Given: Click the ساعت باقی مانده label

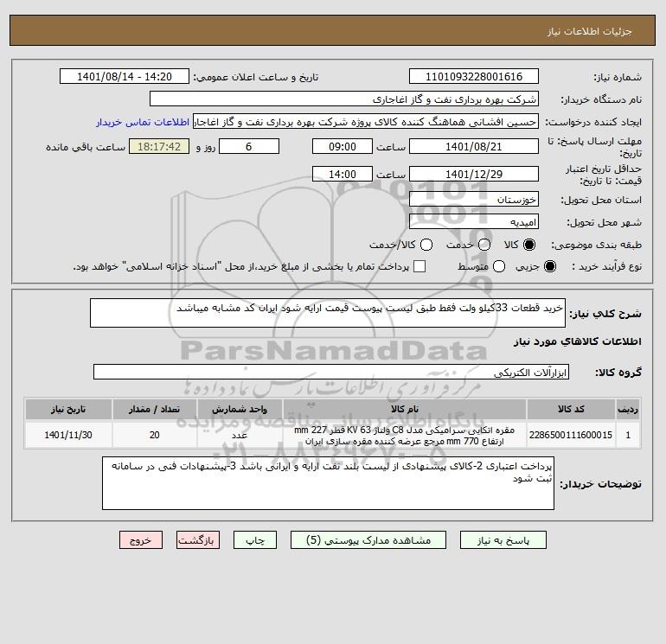Looking at the screenshot, I should [86, 147].
